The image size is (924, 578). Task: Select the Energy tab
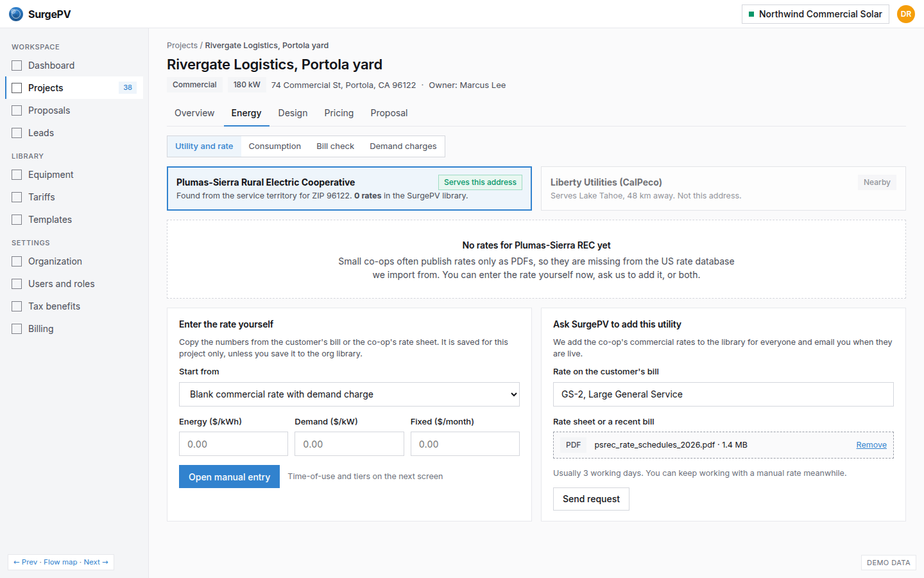(246, 113)
